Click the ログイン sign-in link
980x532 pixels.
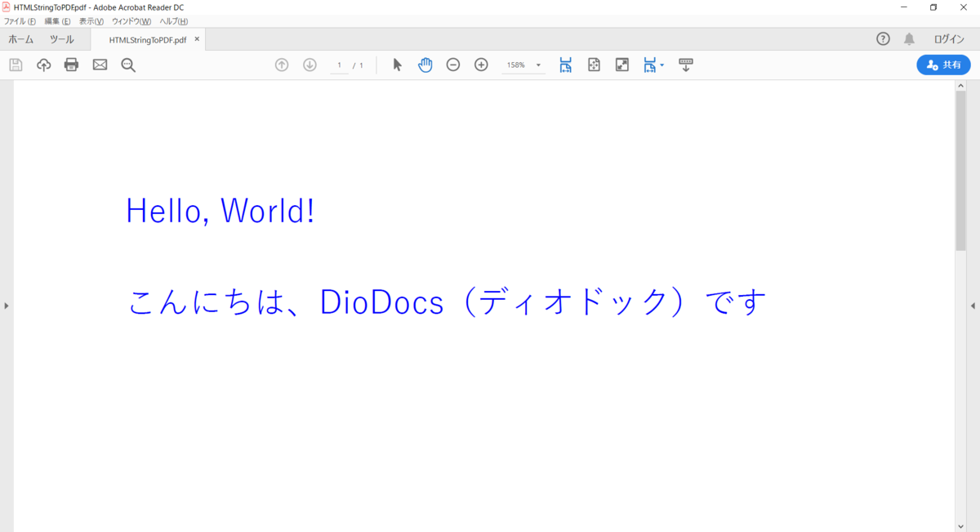point(949,39)
